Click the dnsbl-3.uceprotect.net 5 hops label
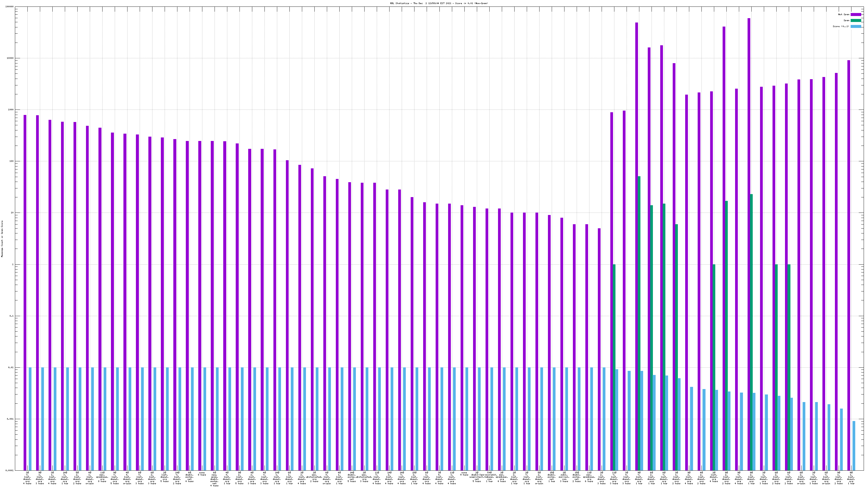The image size is (868, 488). tap(477, 477)
